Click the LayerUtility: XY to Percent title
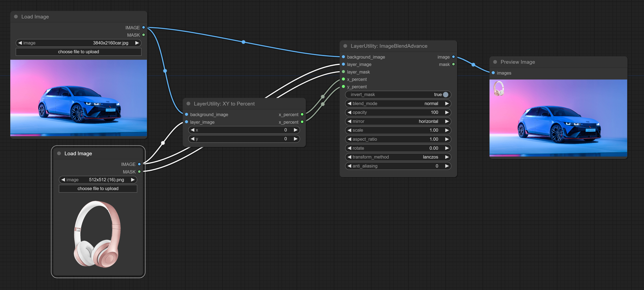 [224, 104]
